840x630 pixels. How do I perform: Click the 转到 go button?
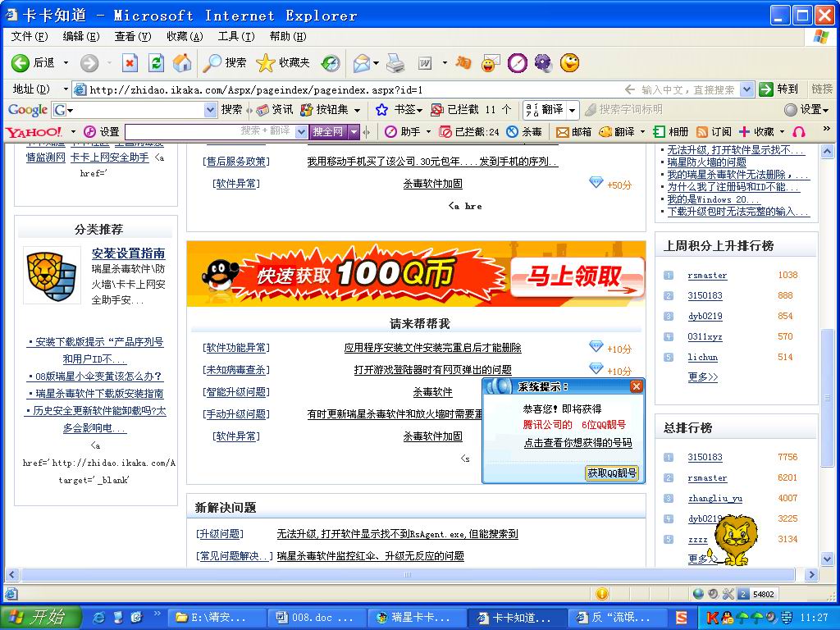(779, 89)
